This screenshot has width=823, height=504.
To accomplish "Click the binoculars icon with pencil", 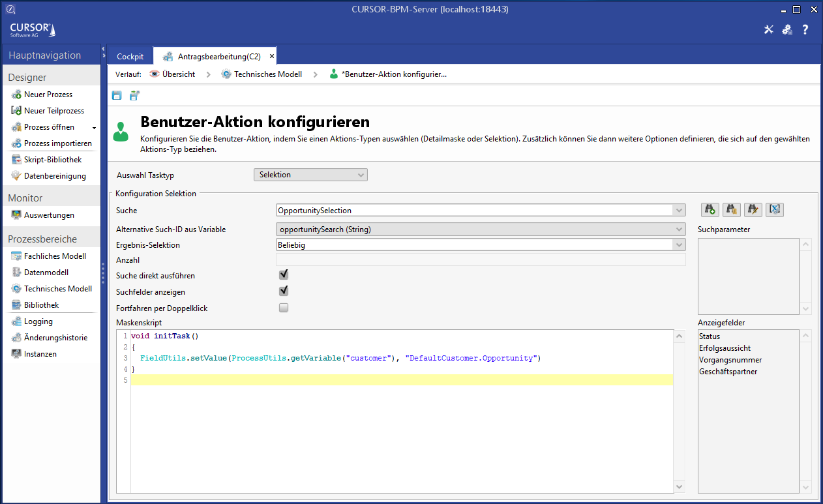I will pos(753,209).
